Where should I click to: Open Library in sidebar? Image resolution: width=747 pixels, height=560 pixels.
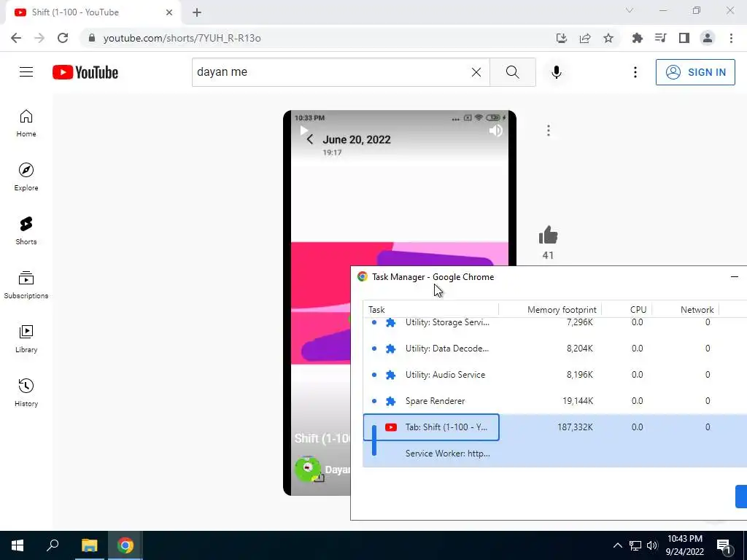26,338
